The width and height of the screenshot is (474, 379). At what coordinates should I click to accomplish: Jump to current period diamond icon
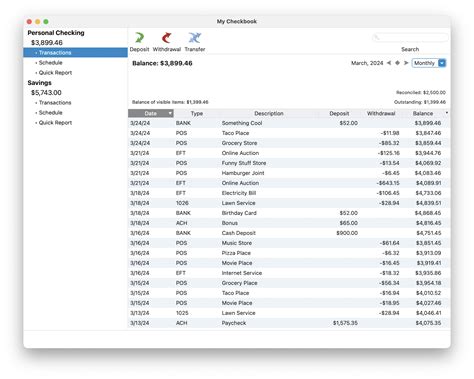(397, 63)
